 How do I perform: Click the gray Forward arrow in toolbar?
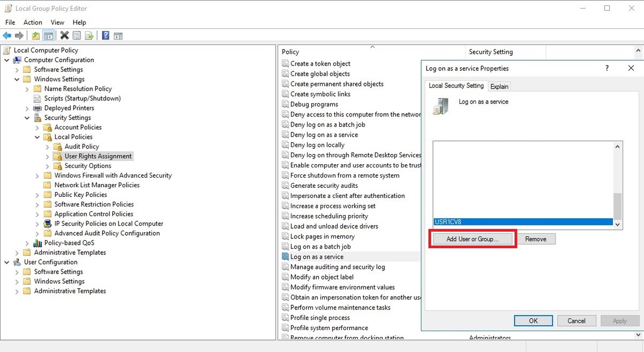click(x=19, y=35)
